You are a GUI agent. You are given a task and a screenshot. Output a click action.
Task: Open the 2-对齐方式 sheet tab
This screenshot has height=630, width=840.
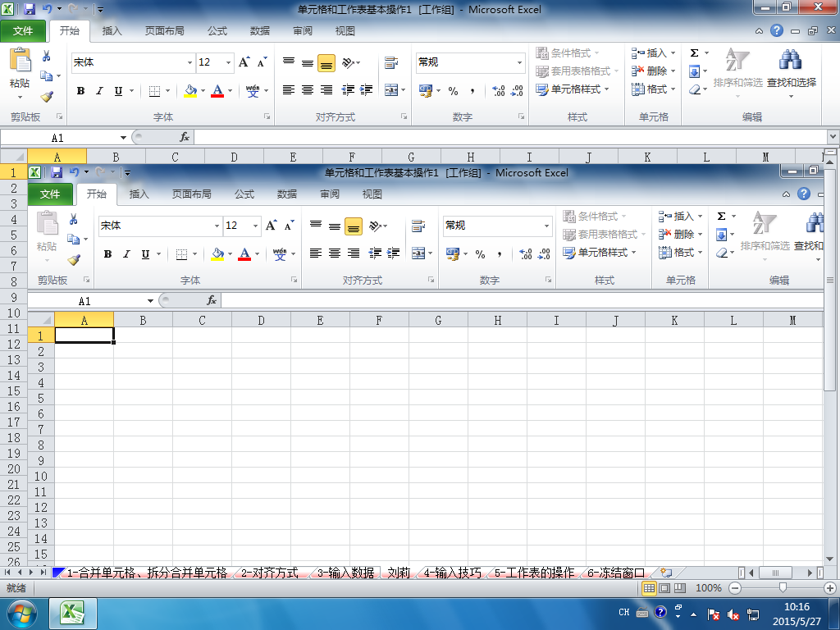point(269,573)
